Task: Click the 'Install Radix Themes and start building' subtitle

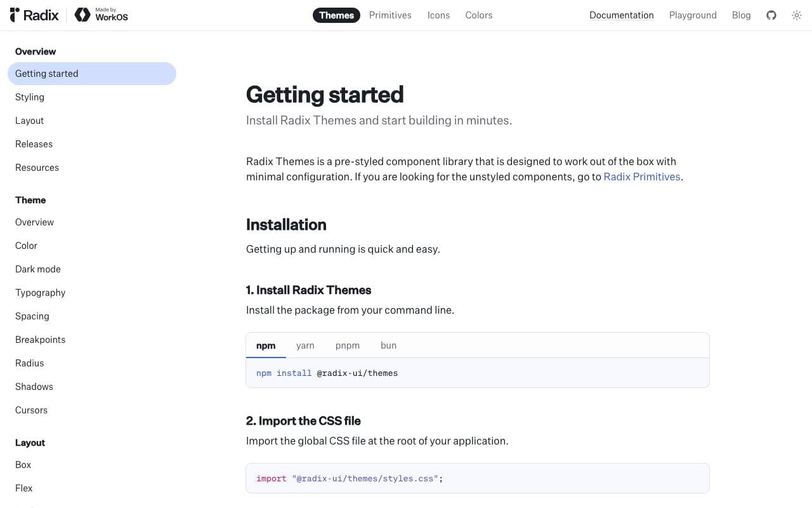Action: [379, 121]
